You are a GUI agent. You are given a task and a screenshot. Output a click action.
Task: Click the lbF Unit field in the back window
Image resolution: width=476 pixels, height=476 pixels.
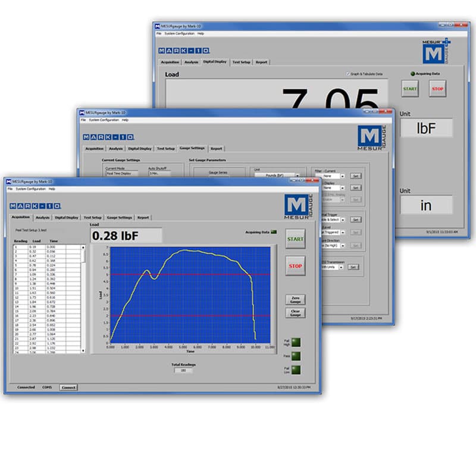click(x=426, y=128)
